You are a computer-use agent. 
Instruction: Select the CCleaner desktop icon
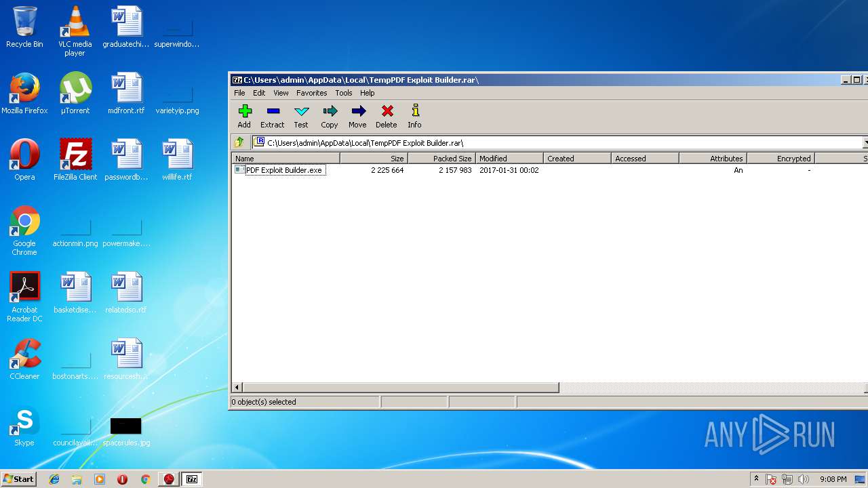point(24,359)
